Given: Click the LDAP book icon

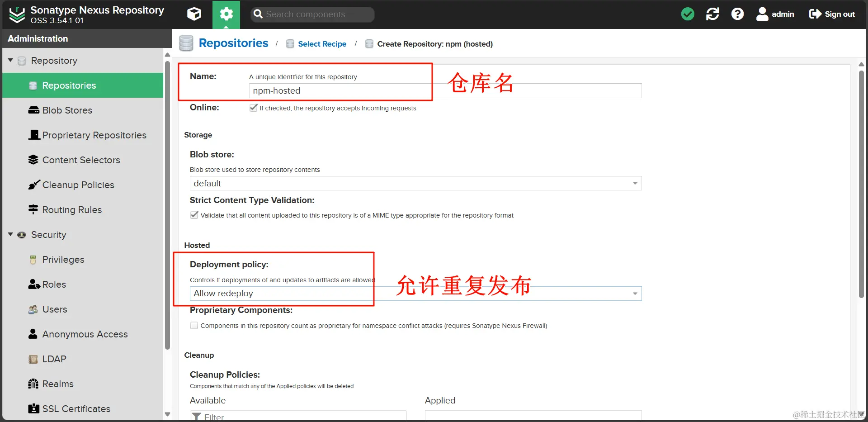Looking at the screenshot, I should tap(33, 359).
